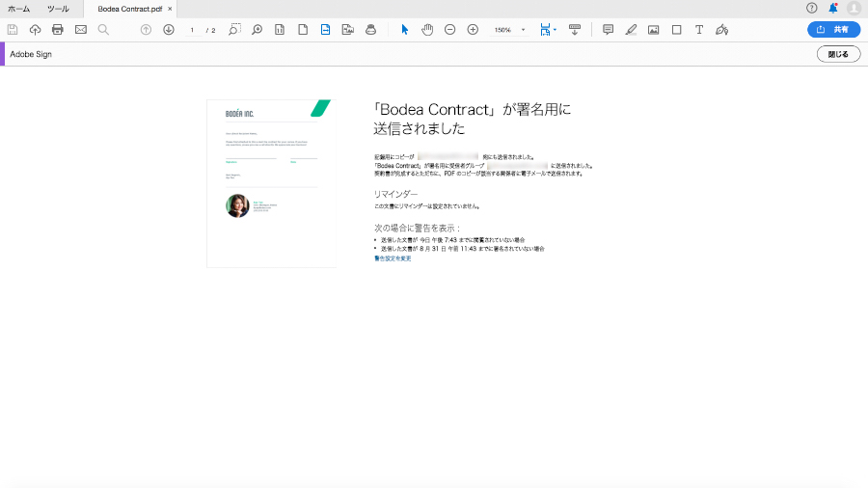Screen dimensions: 868x488
Task: Open the user profile avatar
Action: pyautogui.click(x=854, y=8)
